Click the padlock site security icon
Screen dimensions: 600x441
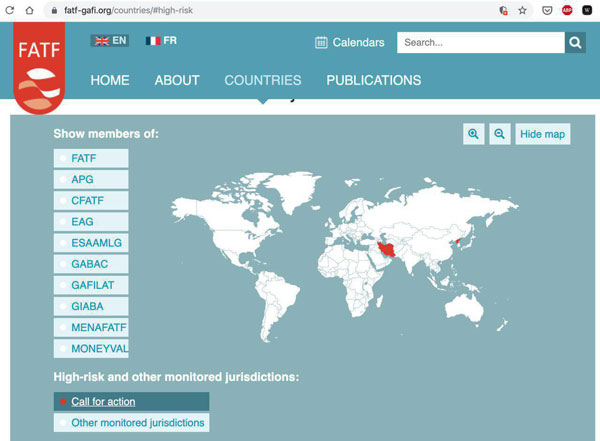coord(54,10)
